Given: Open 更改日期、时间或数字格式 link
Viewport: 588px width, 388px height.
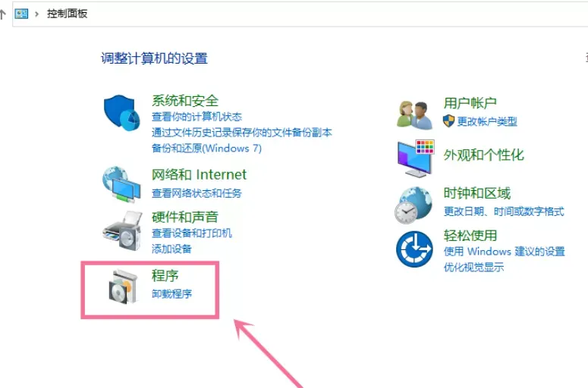Looking at the screenshot, I should point(504,211).
